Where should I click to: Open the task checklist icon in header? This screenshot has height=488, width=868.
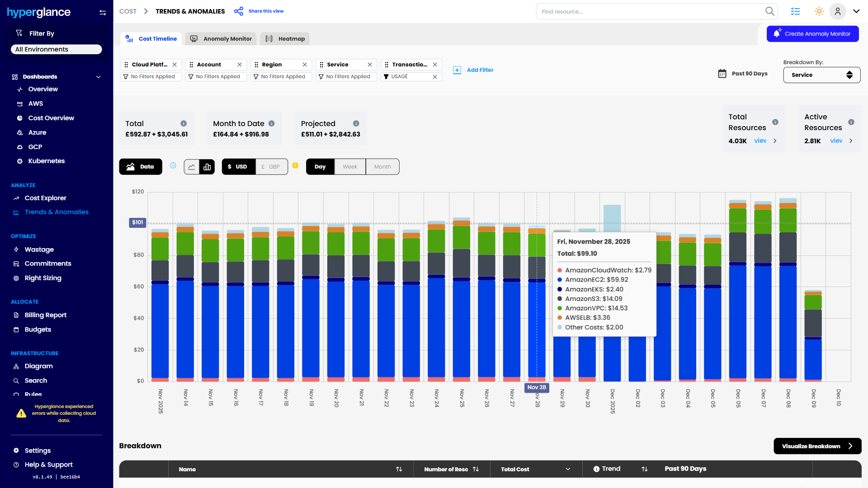point(795,11)
